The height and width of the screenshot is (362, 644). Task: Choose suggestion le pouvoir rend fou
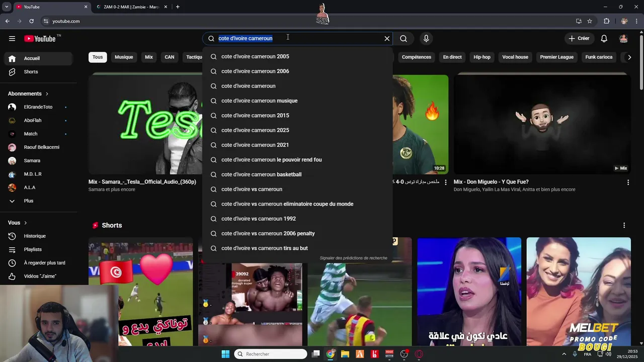(x=297, y=160)
